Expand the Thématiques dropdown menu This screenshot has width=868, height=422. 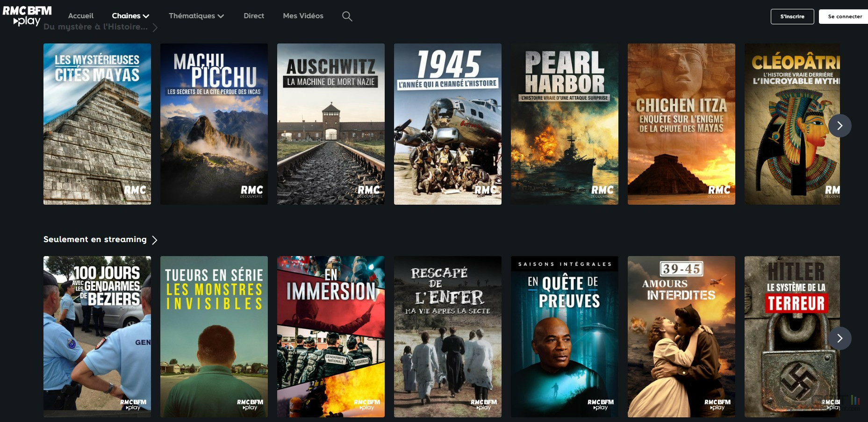[196, 16]
